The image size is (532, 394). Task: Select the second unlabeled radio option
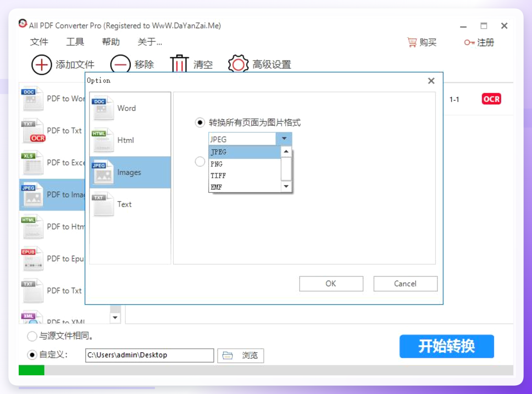pos(200,162)
